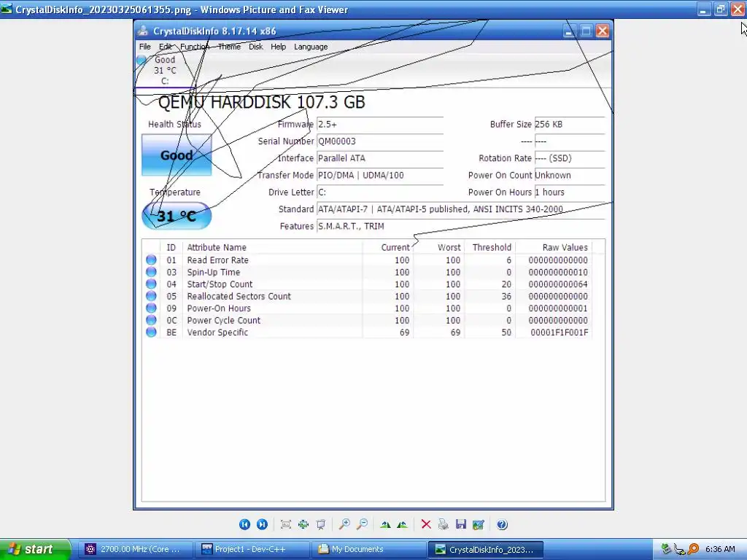
Task: Switch to the 2700.00 MHz taskbar window
Action: point(136,549)
